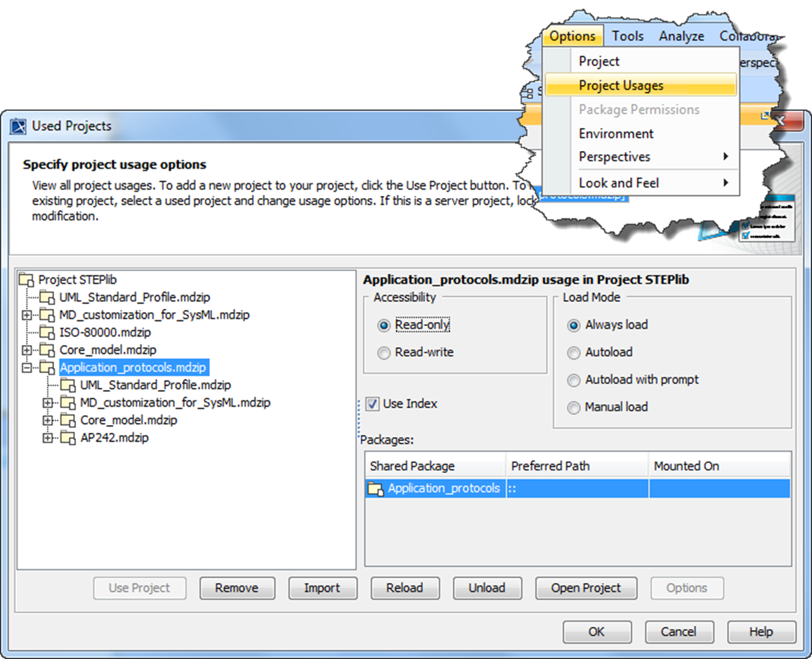The image size is (812, 659).
Task: Open the Tools menu
Action: click(x=627, y=37)
